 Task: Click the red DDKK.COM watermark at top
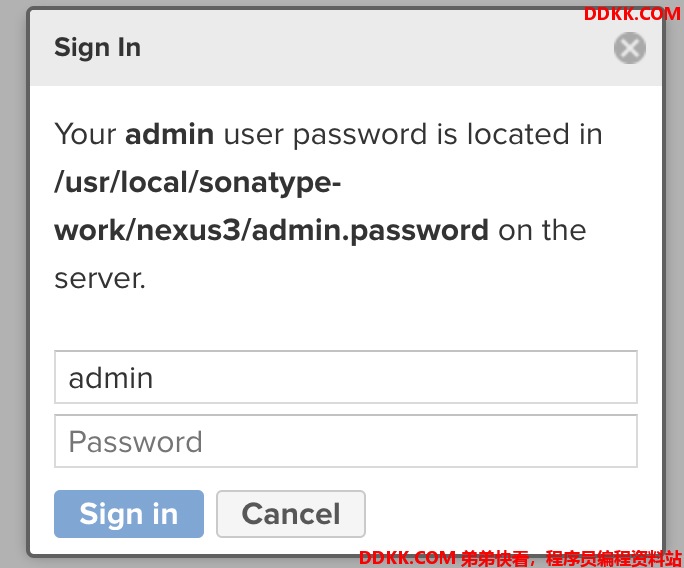coord(632,14)
